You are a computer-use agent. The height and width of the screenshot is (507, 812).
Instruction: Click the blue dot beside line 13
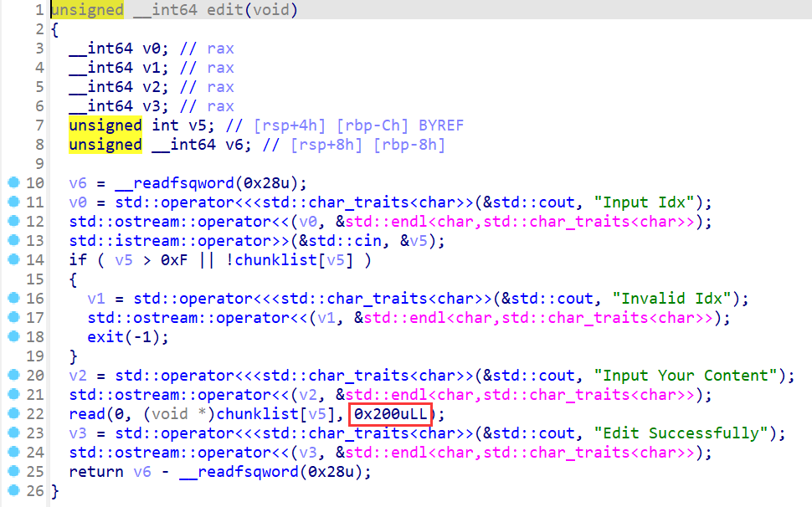(13, 241)
